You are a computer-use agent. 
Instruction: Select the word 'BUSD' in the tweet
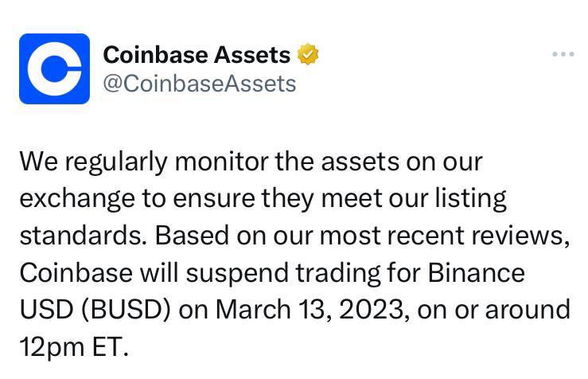126,310
